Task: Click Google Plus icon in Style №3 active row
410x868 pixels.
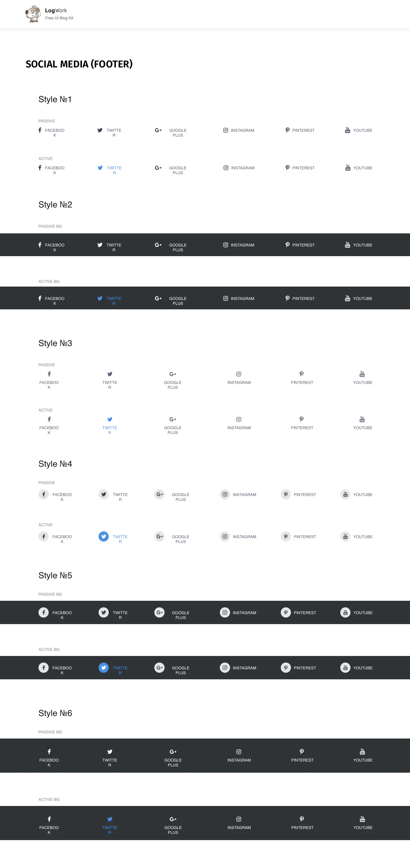Action: (173, 419)
